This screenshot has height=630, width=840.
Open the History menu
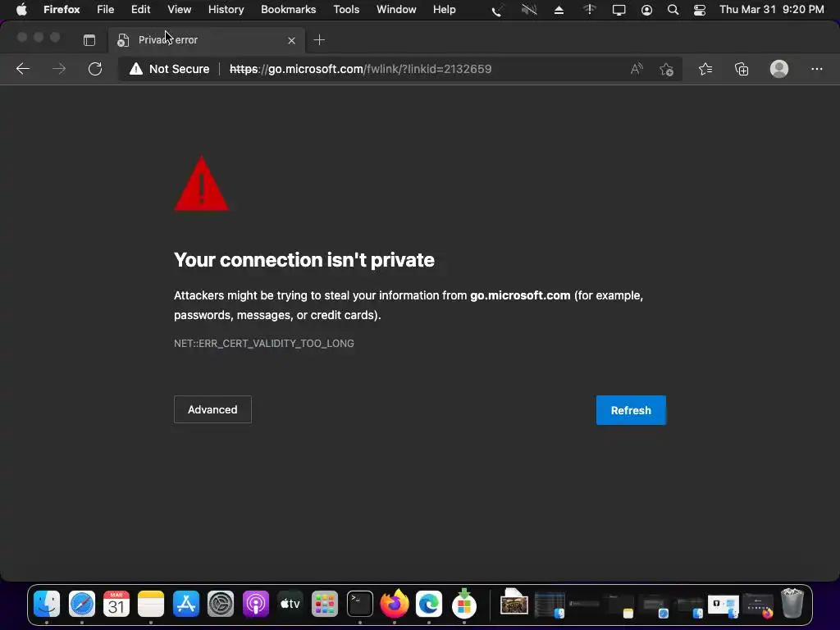click(x=226, y=10)
